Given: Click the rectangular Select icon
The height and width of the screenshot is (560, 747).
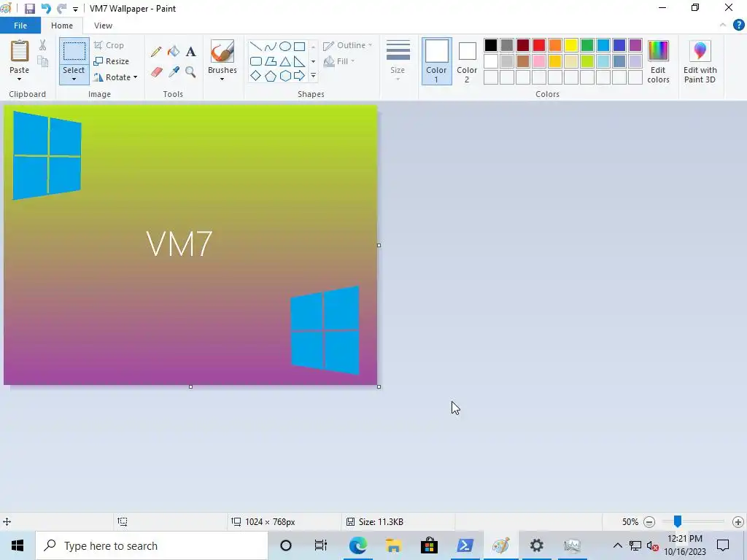Looking at the screenshot, I should tap(74, 52).
